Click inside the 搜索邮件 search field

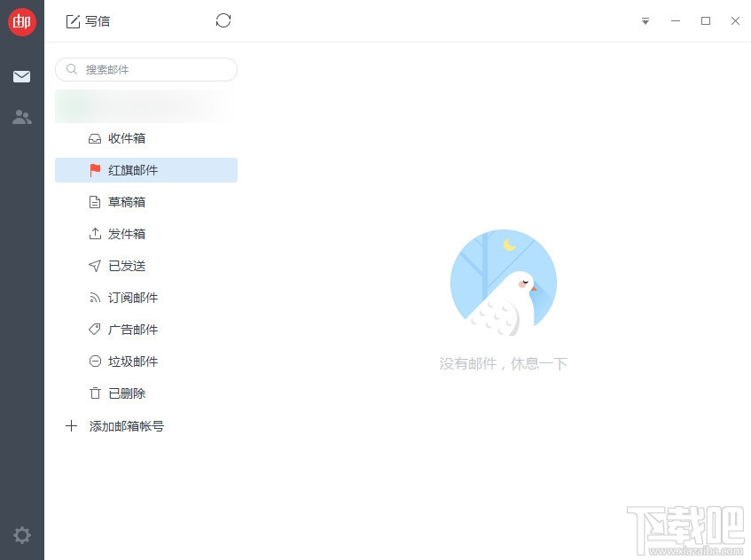coord(146,69)
